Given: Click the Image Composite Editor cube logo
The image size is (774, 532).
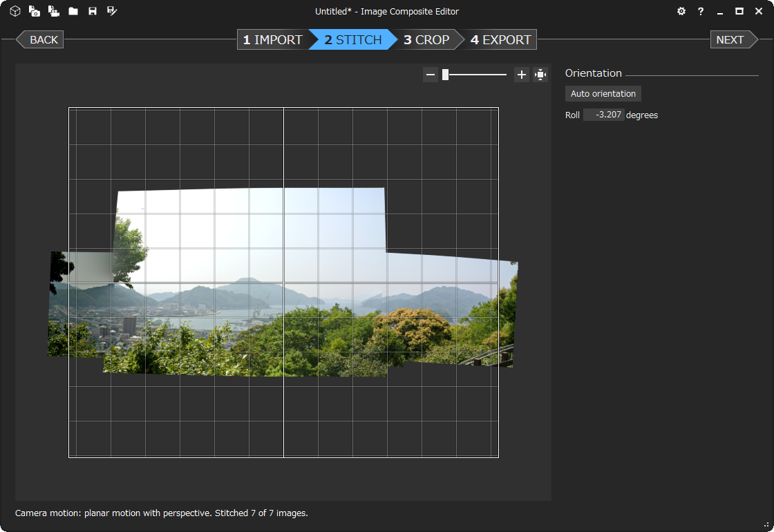Looking at the screenshot, I should point(15,11).
